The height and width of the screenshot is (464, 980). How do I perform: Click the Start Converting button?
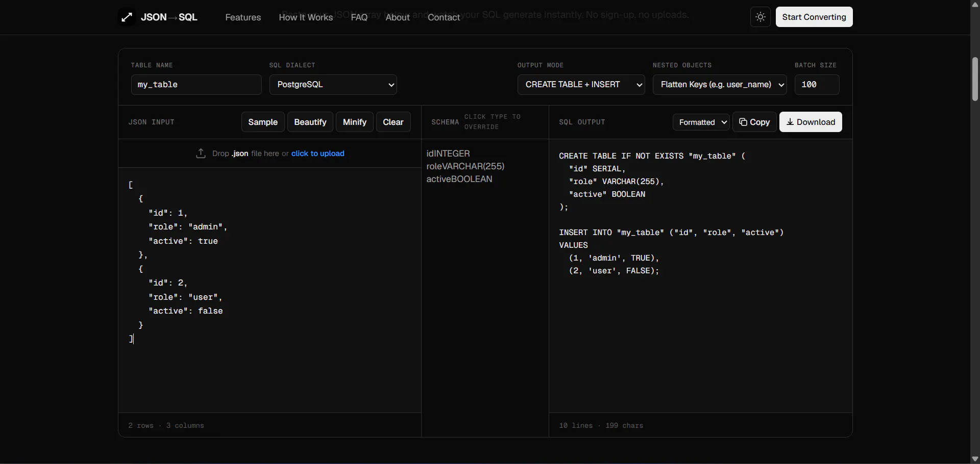[814, 17]
